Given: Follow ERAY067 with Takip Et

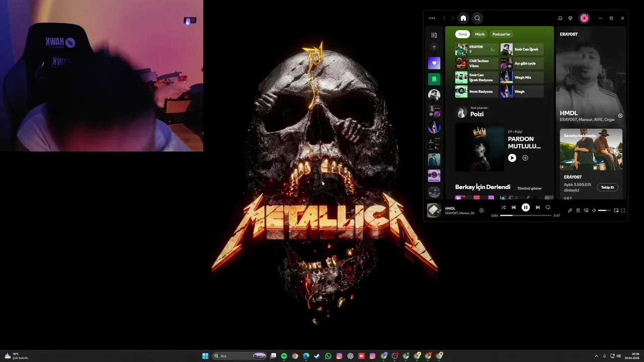Looking at the screenshot, I should click(x=607, y=188).
